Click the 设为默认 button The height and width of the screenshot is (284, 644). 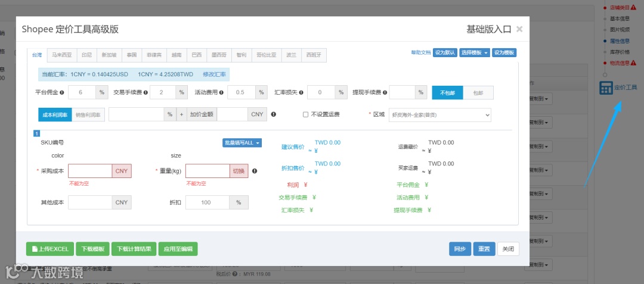point(445,52)
